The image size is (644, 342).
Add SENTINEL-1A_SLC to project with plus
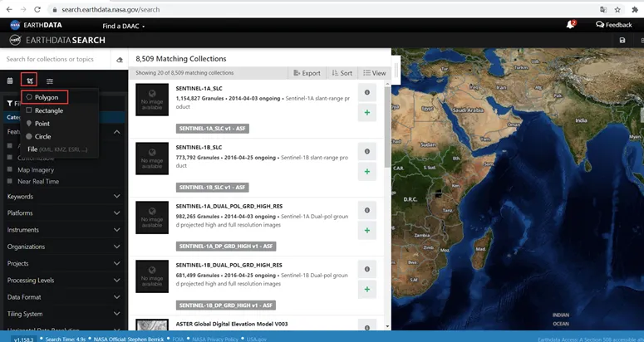click(x=367, y=112)
